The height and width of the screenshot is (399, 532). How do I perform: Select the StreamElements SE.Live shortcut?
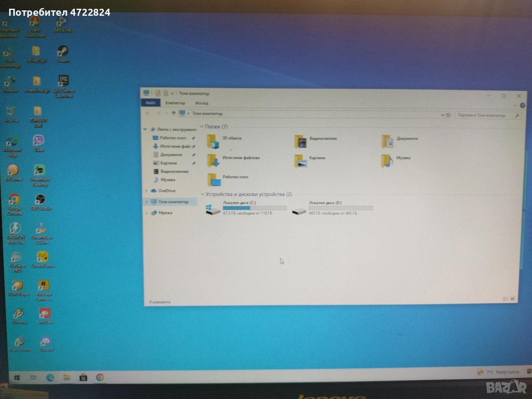point(42,233)
